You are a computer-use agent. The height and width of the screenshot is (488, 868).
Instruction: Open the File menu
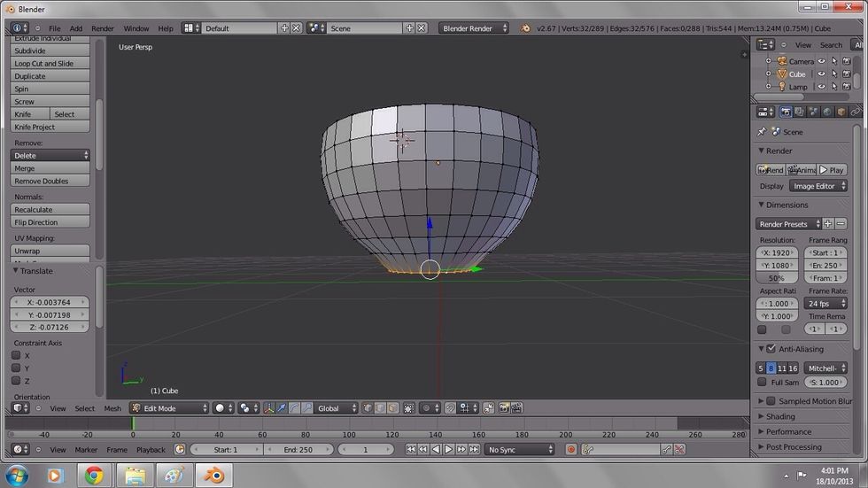point(55,28)
